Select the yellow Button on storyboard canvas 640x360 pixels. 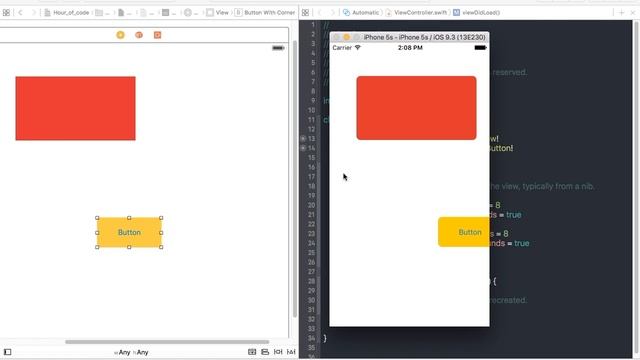(129, 232)
